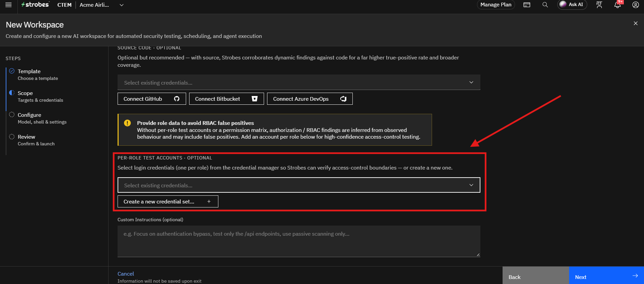
Task: Go Back to the previous step
Action: tap(535, 276)
